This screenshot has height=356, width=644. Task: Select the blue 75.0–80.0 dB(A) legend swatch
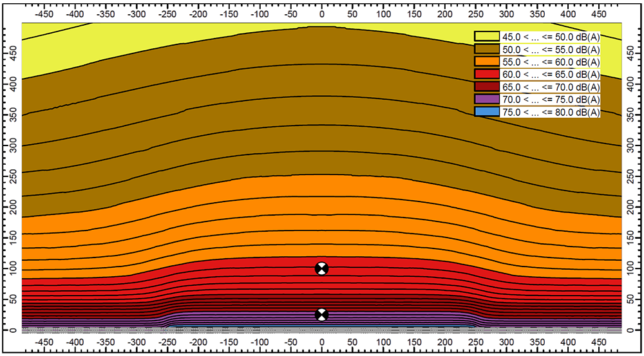(x=487, y=111)
